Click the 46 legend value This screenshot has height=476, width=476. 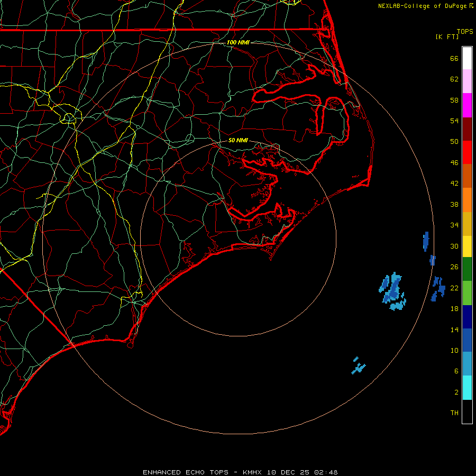pos(454,163)
